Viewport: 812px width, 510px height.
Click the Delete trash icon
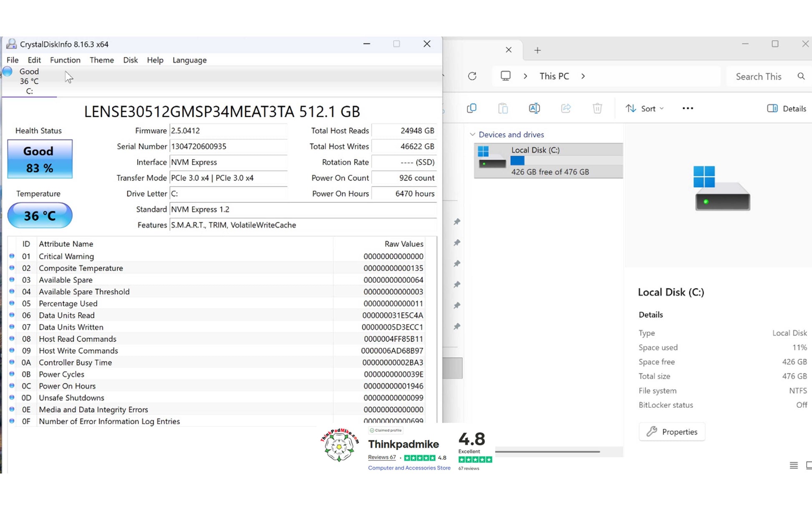click(x=597, y=108)
